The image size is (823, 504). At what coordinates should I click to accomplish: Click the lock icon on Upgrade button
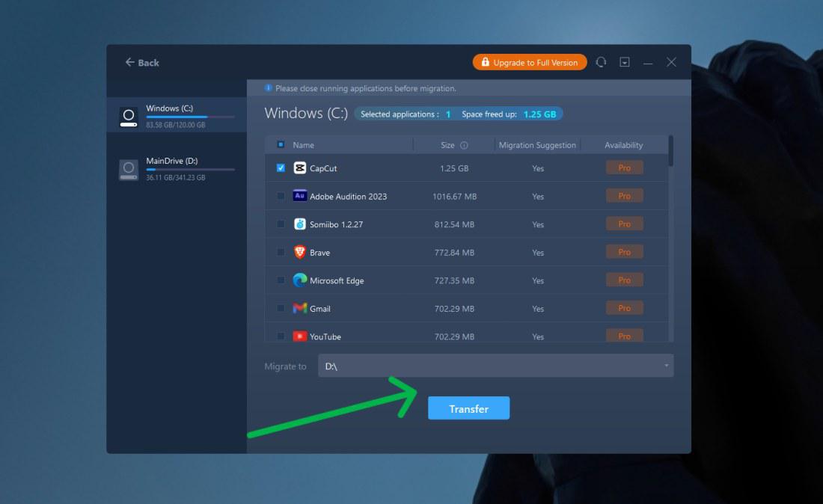click(x=485, y=62)
